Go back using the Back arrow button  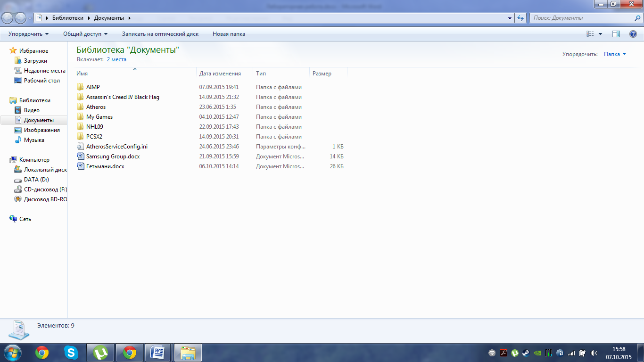click(8, 18)
